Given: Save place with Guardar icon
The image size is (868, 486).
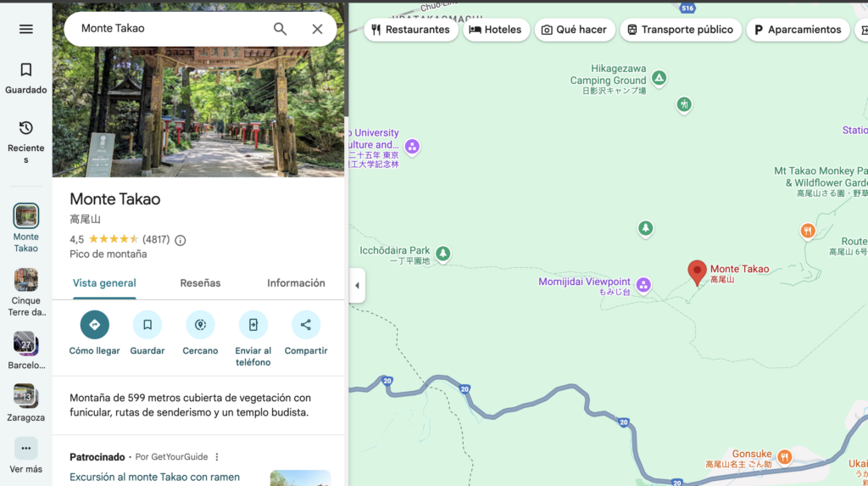Looking at the screenshot, I should [147, 325].
